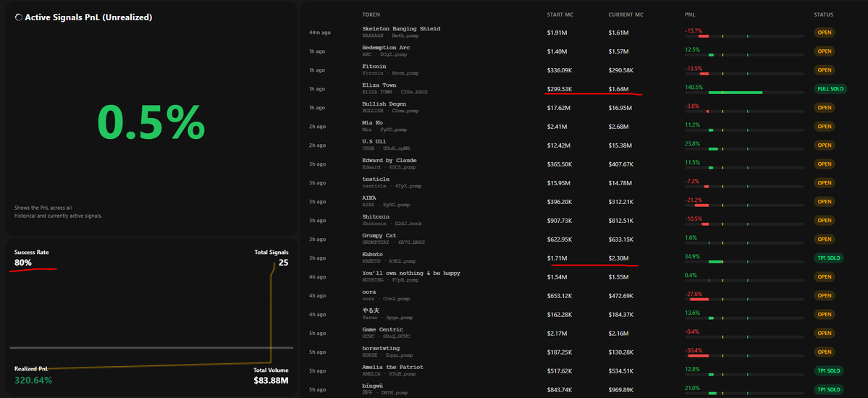Open the Edward by Claude token
This screenshot has width=868, height=398.
(389, 161)
